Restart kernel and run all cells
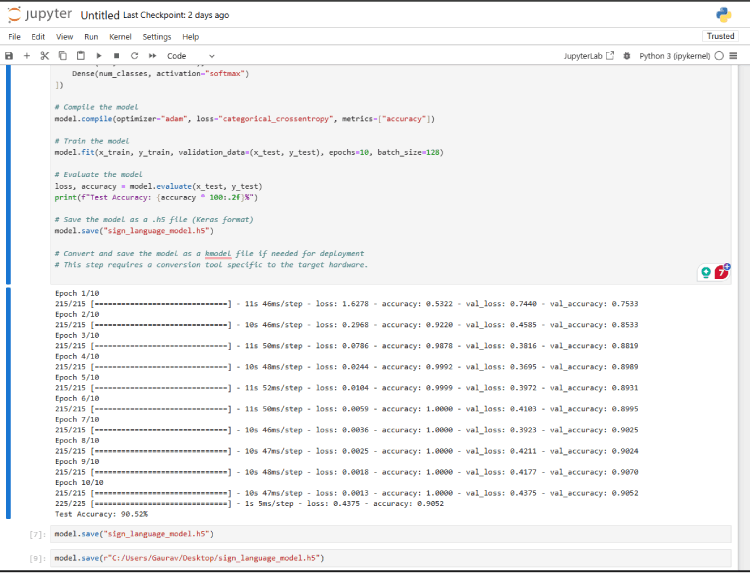This screenshot has width=750, height=573. point(151,56)
